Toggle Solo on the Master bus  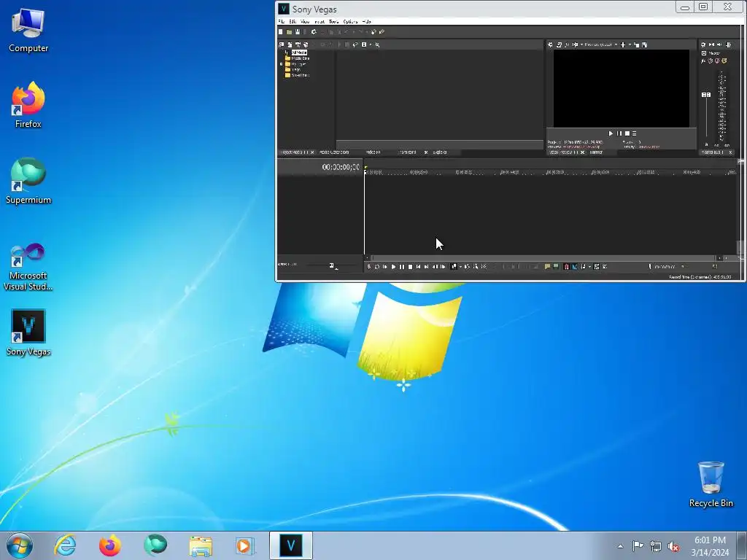coord(724,61)
